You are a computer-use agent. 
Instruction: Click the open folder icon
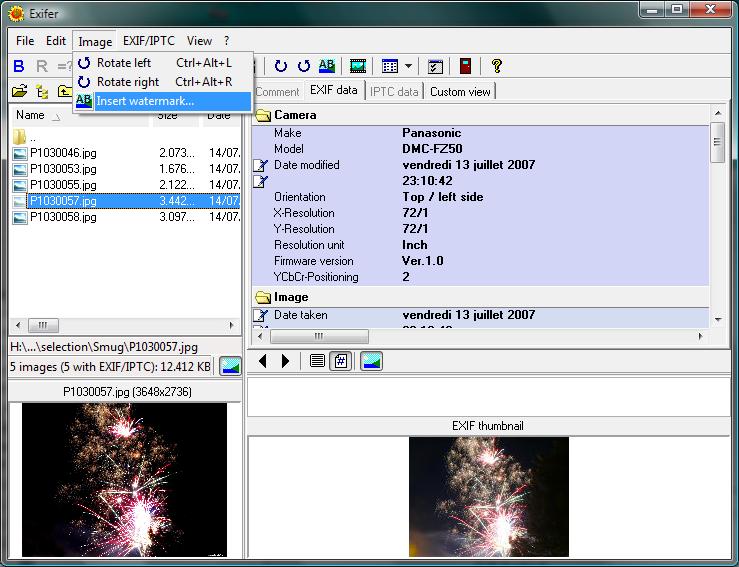tap(19, 91)
